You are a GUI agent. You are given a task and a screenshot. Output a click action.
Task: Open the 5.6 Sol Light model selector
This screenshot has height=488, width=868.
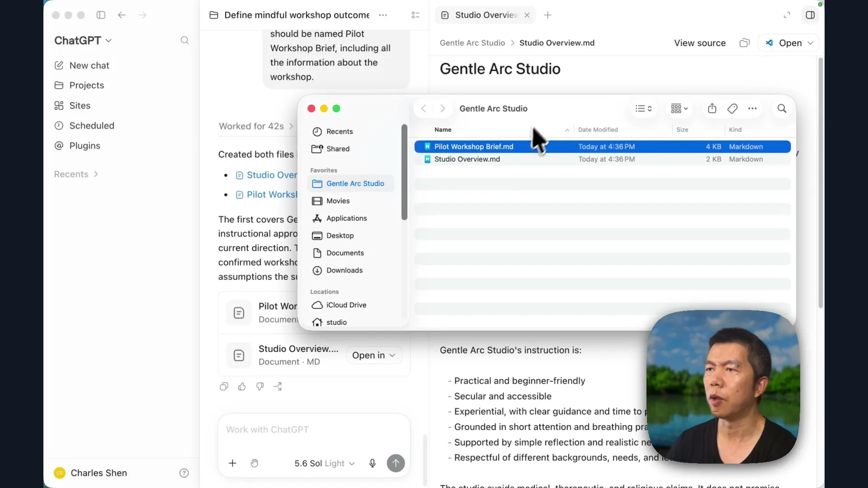pyautogui.click(x=324, y=463)
